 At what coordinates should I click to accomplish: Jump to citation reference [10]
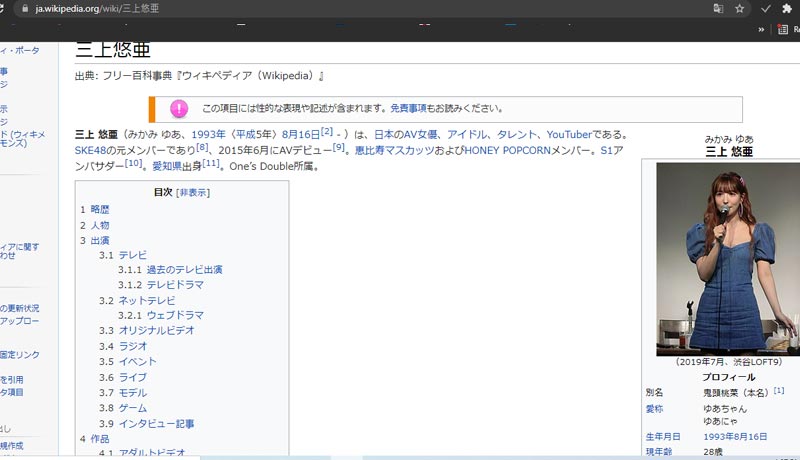click(x=134, y=163)
